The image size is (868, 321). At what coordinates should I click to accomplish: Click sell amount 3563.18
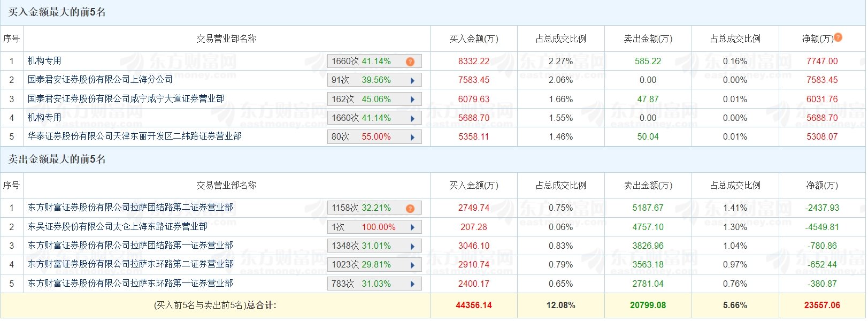point(648,265)
